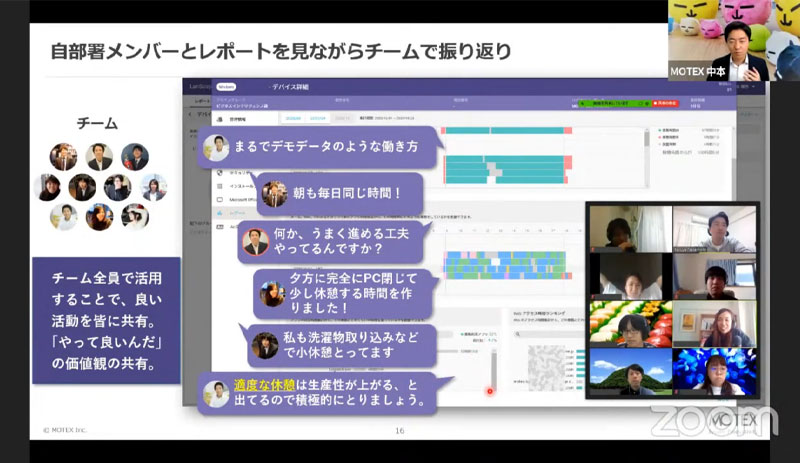Click the チーム heading above the avatars
The width and height of the screenshot is (800, 463).
97,123
